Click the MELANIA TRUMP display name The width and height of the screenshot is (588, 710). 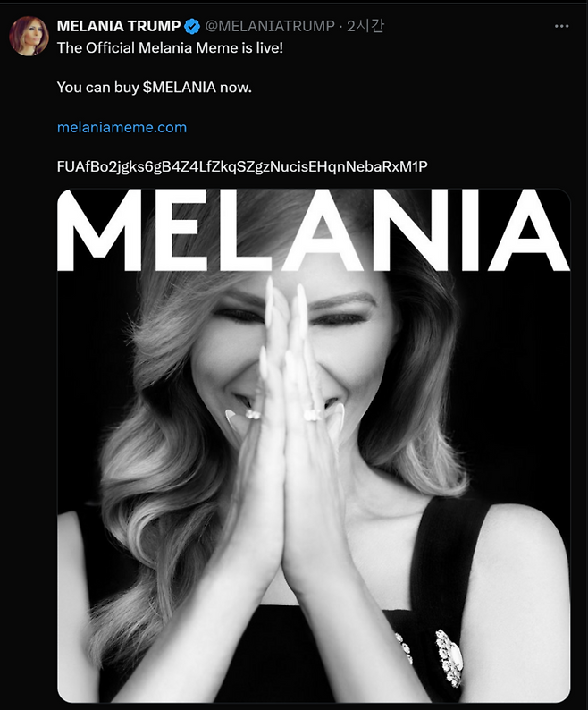(x=119, y=26)
